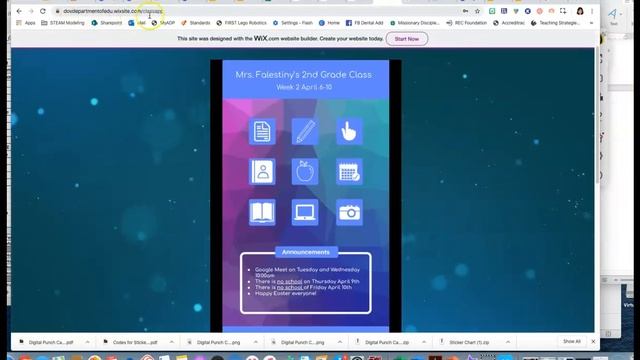This screenshot has height=360, width=640.
Task: Open the FIRST Lego Robotics bookmark
Action: [x=241, y=23]
